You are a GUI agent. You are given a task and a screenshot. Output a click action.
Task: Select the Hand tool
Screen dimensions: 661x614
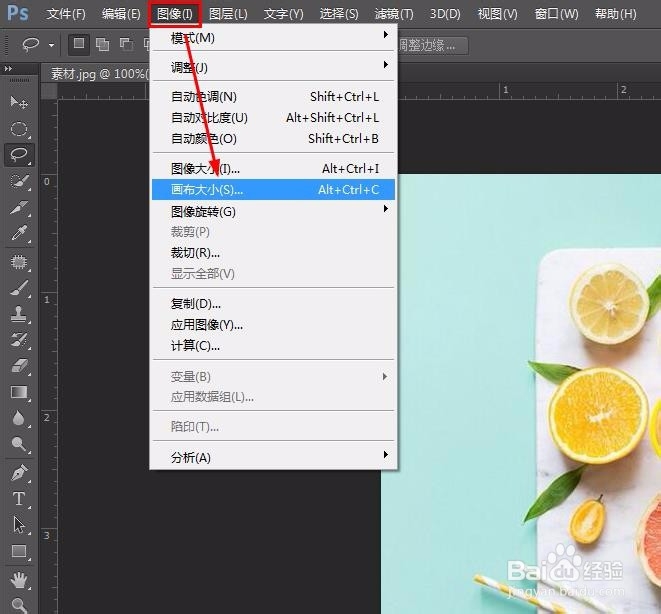[x=19, y=580]
